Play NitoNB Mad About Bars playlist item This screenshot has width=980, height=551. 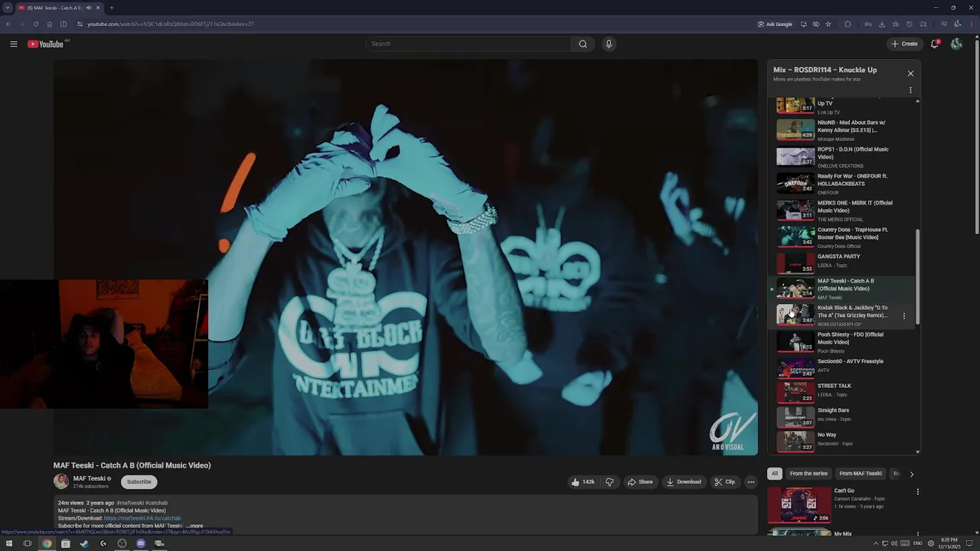pos(841,130)
